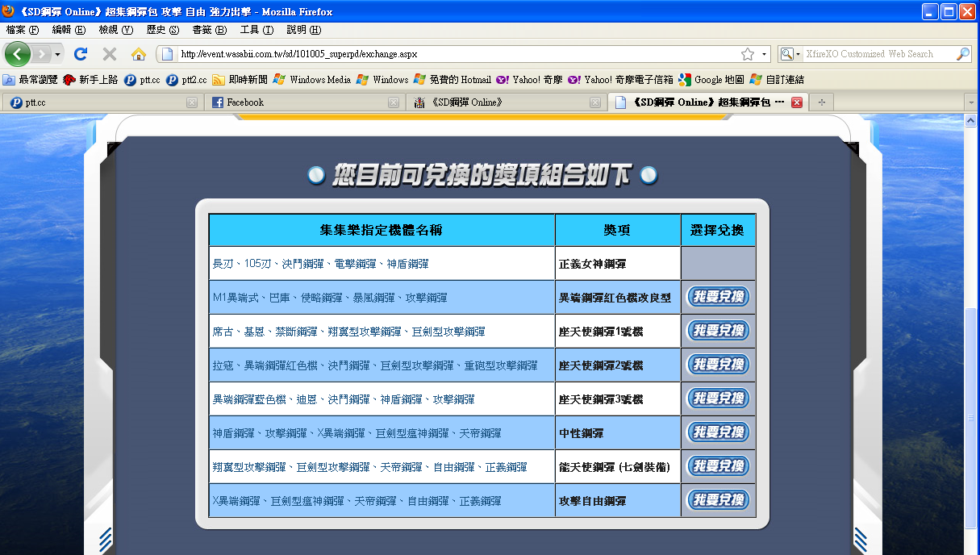Go to Home using the house icon
The image size is (980, 555).
[138, 54]
